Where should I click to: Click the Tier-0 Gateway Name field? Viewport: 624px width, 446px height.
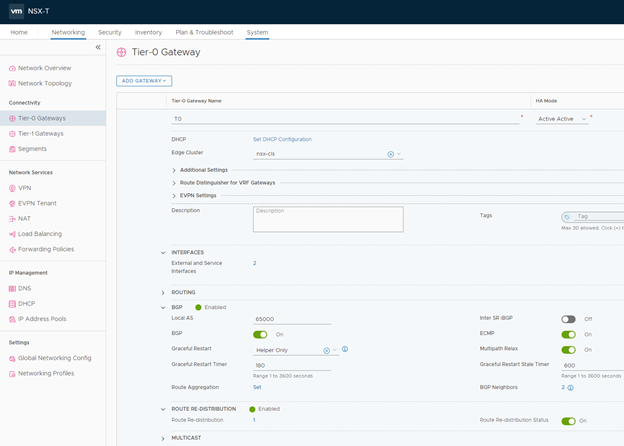345,119
